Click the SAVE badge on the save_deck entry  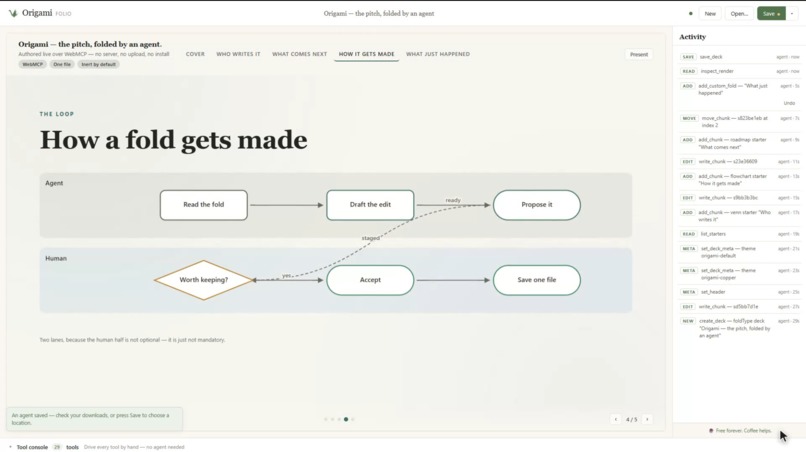688,57
